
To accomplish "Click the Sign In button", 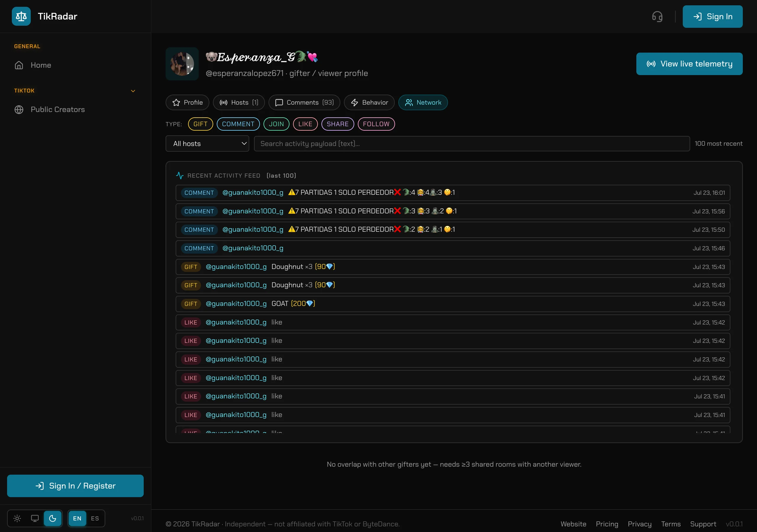I will tap(712, 17).
